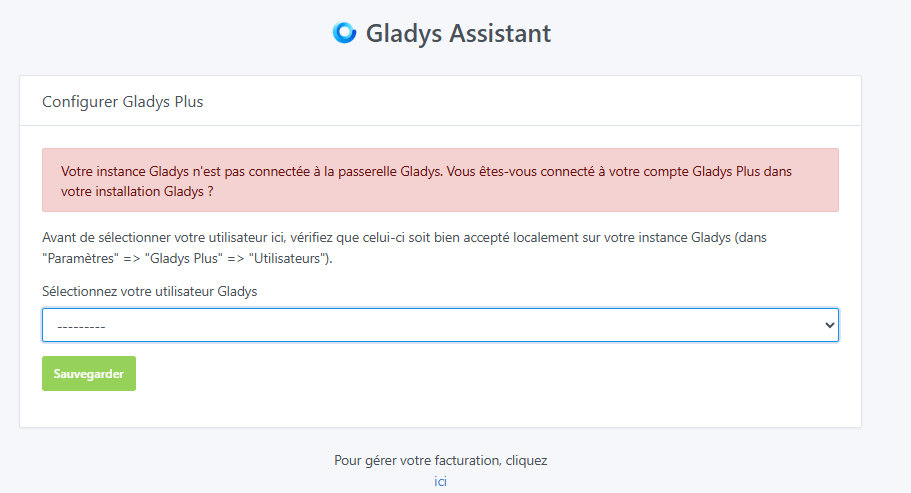911x493 pixels.
Task: Click the red connection error alert box
Action: point(440,180)
